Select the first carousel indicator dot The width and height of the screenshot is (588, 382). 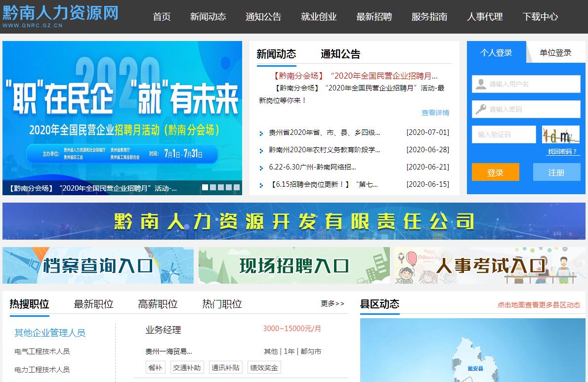tap(205, 187)
